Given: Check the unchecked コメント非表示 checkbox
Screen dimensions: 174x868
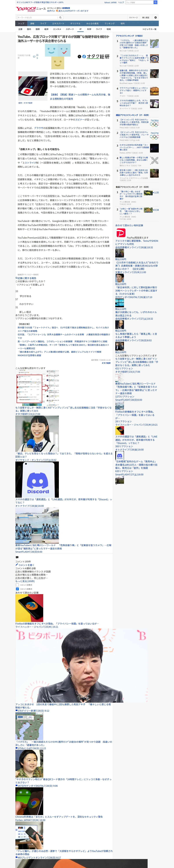Looking at the screenshot, I should 17,585.
